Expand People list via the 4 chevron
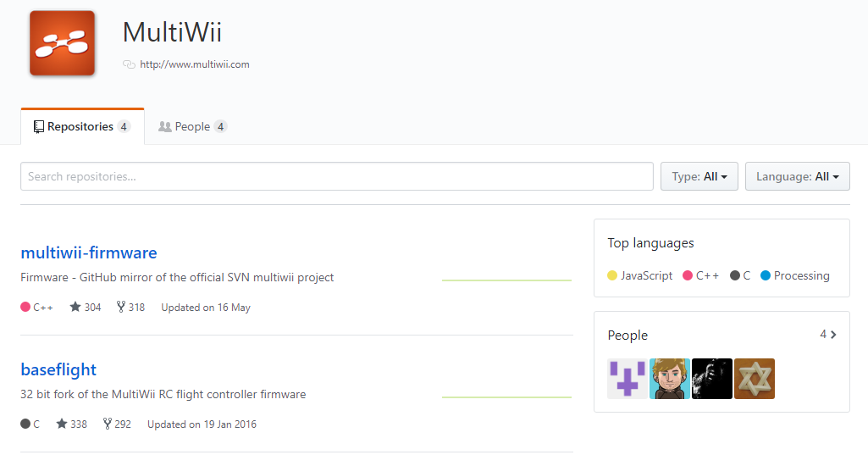The height and width of the screenshot is (466, 868). (828, 334)
